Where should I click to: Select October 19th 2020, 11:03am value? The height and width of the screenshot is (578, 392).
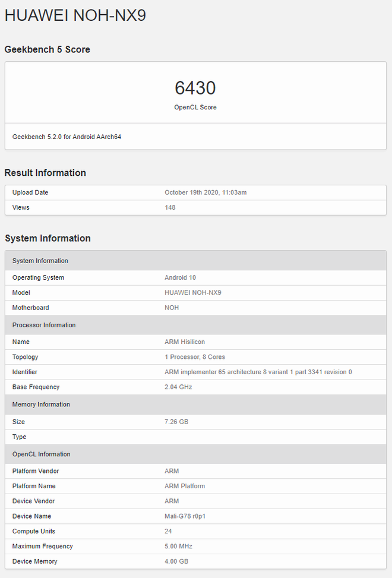(206, 192)
